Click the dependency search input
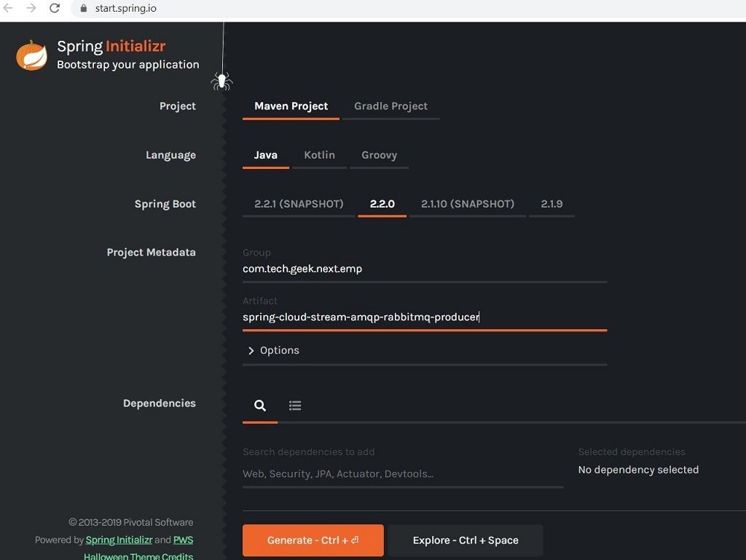The width and height of the screenshot is (746, 560). 403,474
